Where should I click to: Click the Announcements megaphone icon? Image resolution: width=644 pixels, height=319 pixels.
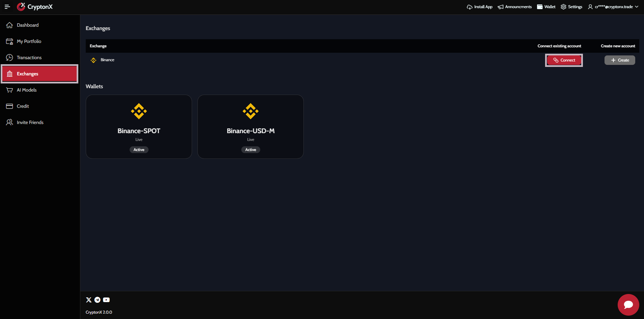tap(501, 7)
